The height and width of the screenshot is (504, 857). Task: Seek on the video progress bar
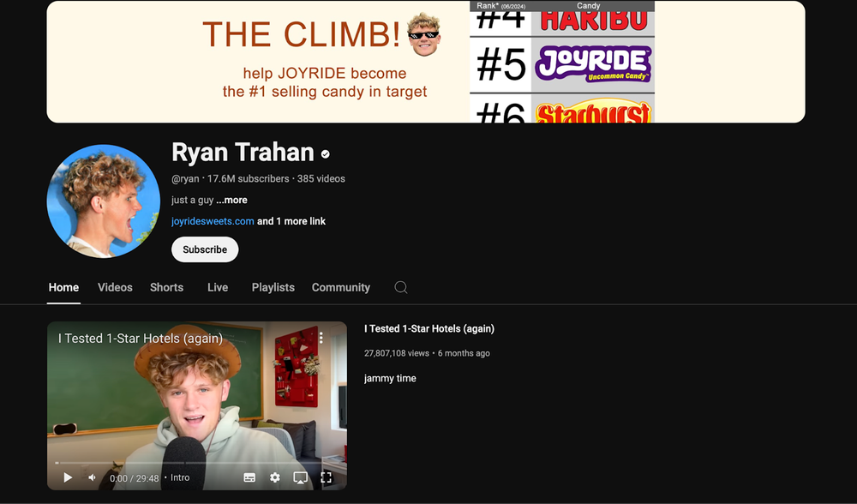coord(197,463)
